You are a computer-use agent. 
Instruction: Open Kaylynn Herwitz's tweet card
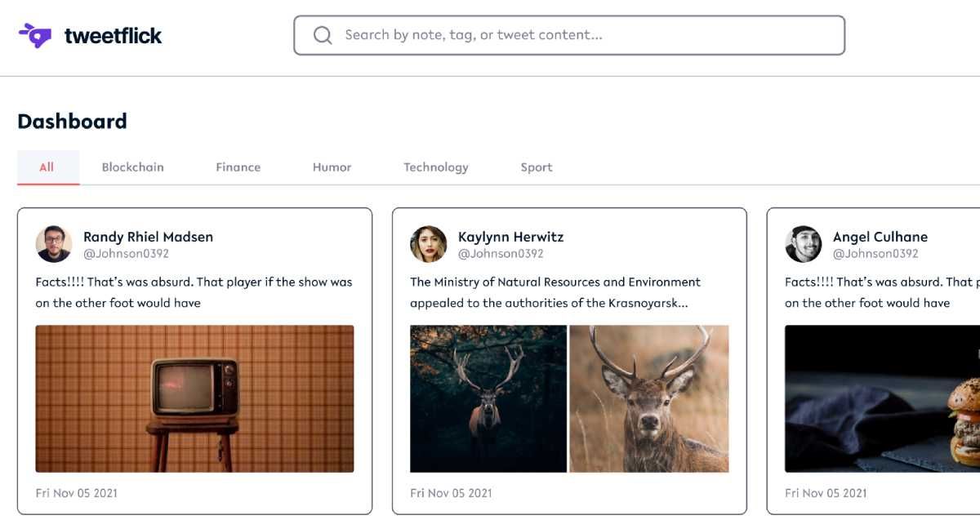pyautogui.click(x=569, y=359)
